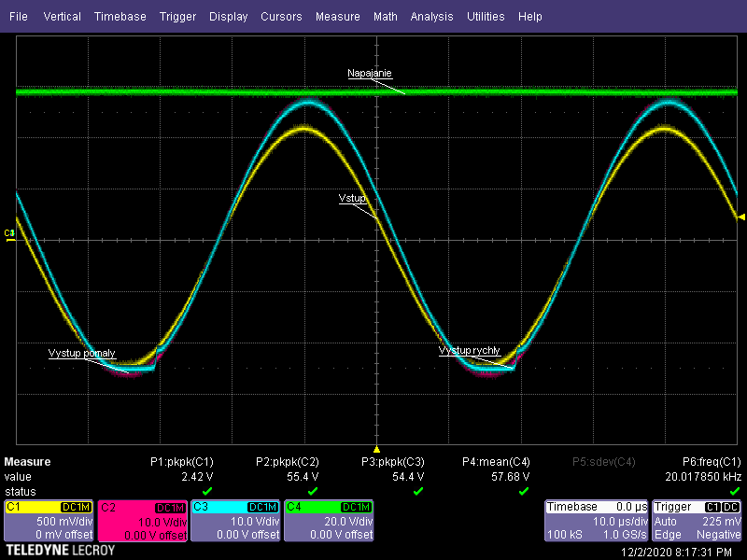Click the P3 status checkmark

[418, 491]
